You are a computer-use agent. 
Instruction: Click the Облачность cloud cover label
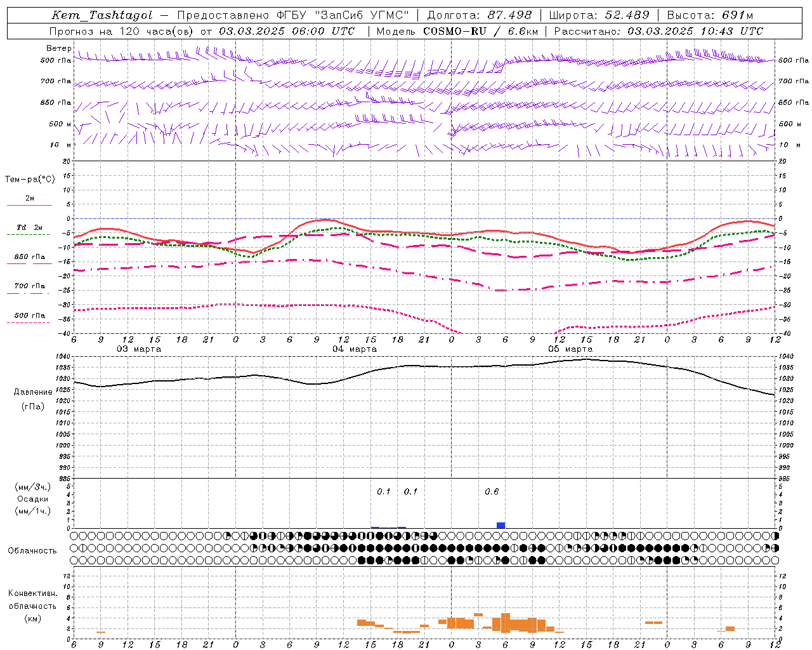click(x=32, y=550)
